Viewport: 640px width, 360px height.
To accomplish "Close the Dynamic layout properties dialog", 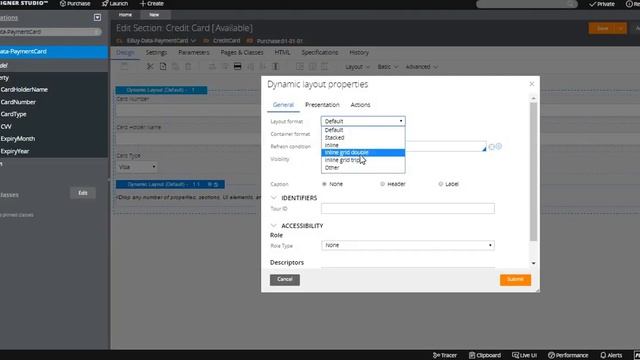I will tap(531, 84).
